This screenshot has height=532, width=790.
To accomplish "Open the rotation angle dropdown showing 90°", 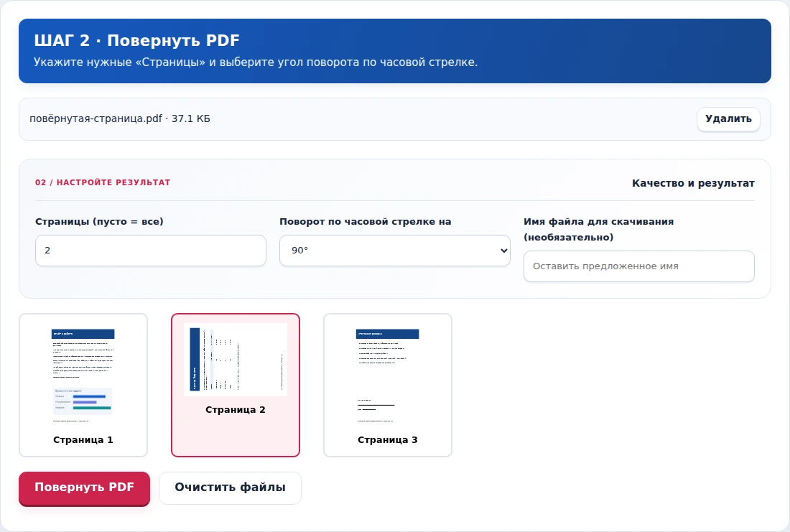I will coord(395,251).
